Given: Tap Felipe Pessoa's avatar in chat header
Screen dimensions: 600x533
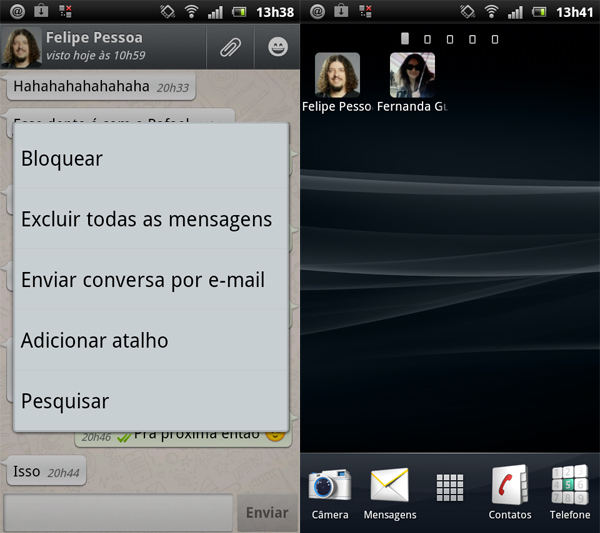Looking at the screenshot, I should coord(21,47).
